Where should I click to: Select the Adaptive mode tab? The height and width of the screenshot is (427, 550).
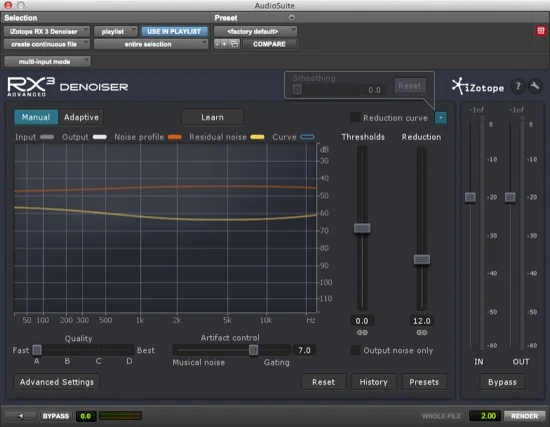click(x=81, y=117)
